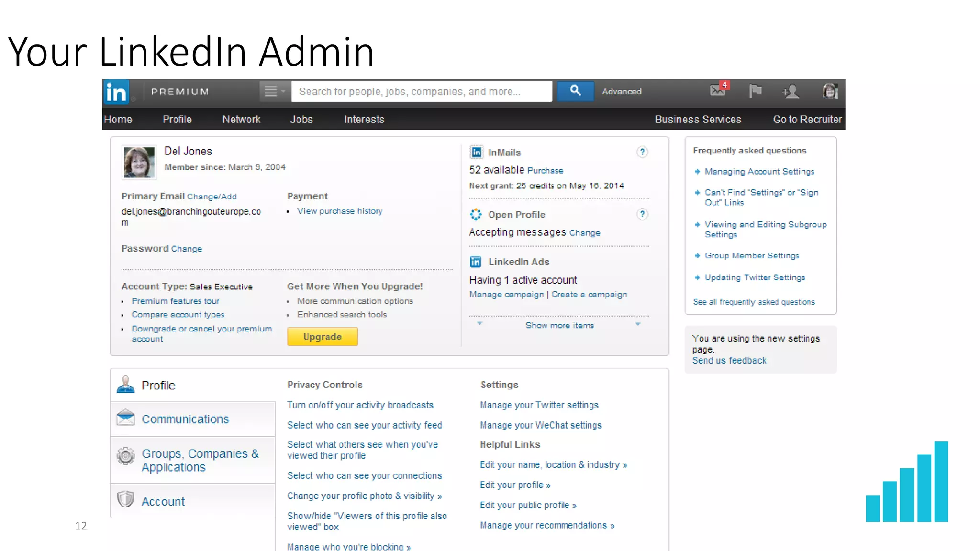The width and height of the screenshot is (980, 551).
Task: Open Turn on/off your activity broadcasts
Action: coord(360,405)
